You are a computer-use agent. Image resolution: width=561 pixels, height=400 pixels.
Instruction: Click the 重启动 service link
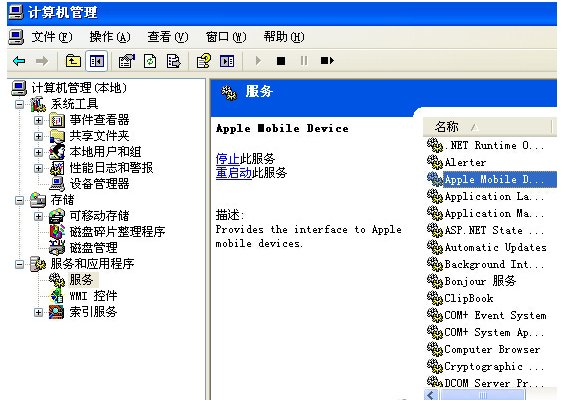click(234, 173)
